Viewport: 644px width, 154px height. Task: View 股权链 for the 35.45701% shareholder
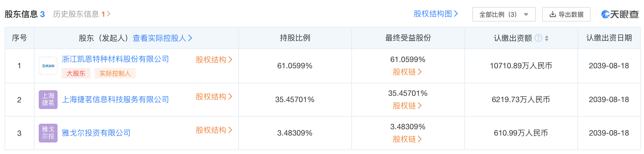click(x=407, y=106)
